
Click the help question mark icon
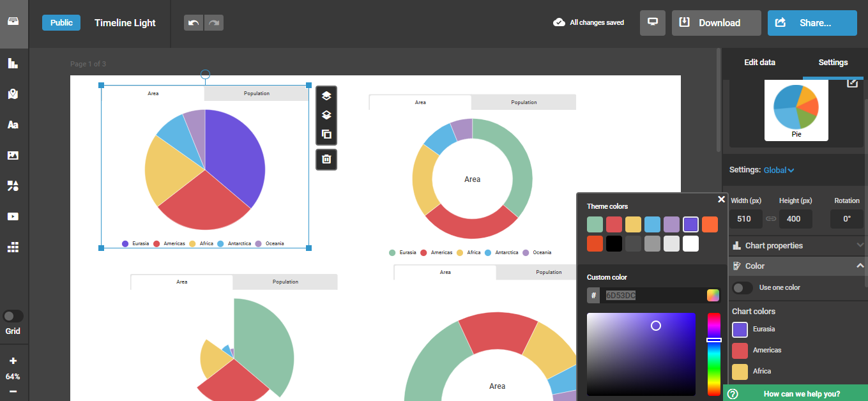tap(733, 393)
